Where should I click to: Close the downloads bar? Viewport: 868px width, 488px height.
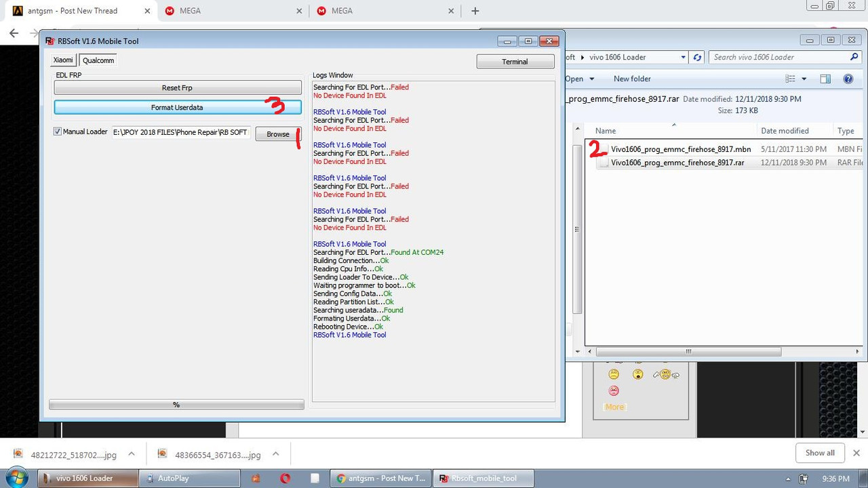coord(856,453)
